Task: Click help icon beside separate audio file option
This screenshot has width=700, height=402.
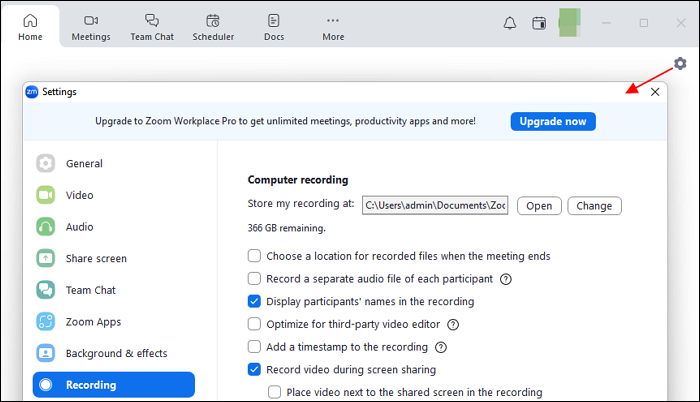Action: (x=505, y=279)
